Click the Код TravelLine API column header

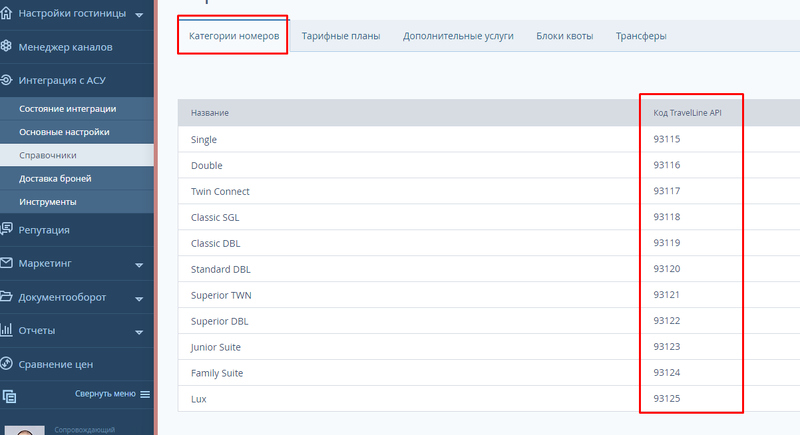(687, 113)
